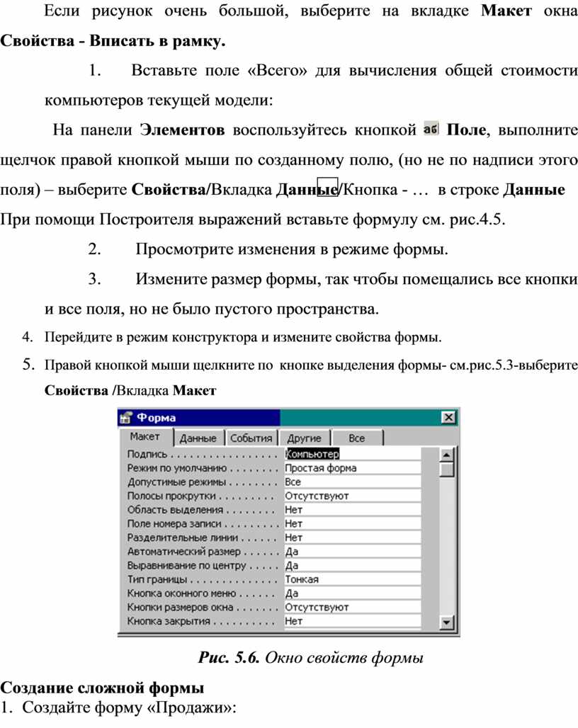Click the Область выделения value field
The height and width of the screenshot is (728, 578).
point(351,510)
